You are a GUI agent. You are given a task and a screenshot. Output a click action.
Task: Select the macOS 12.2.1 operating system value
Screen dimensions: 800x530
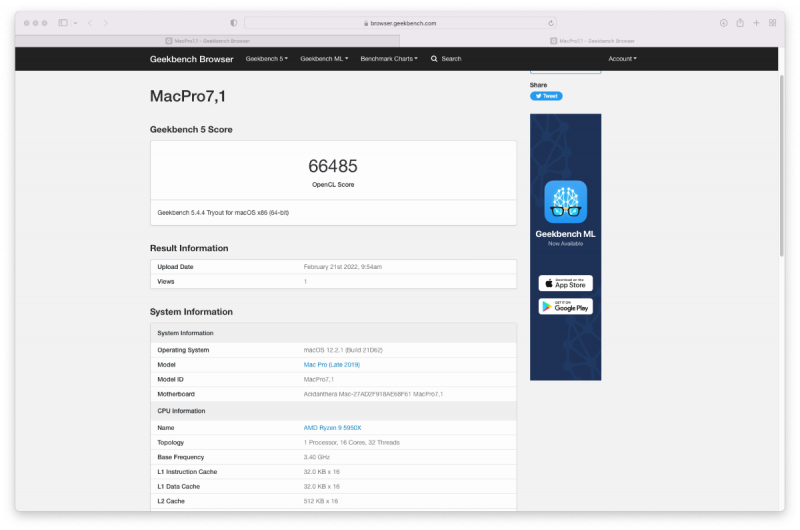pos(343,350)
